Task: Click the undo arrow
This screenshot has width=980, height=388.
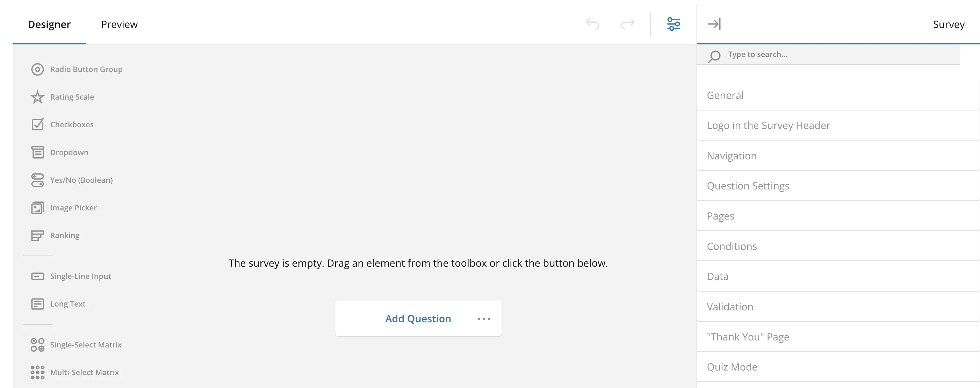Action: (x=592, y=24)
